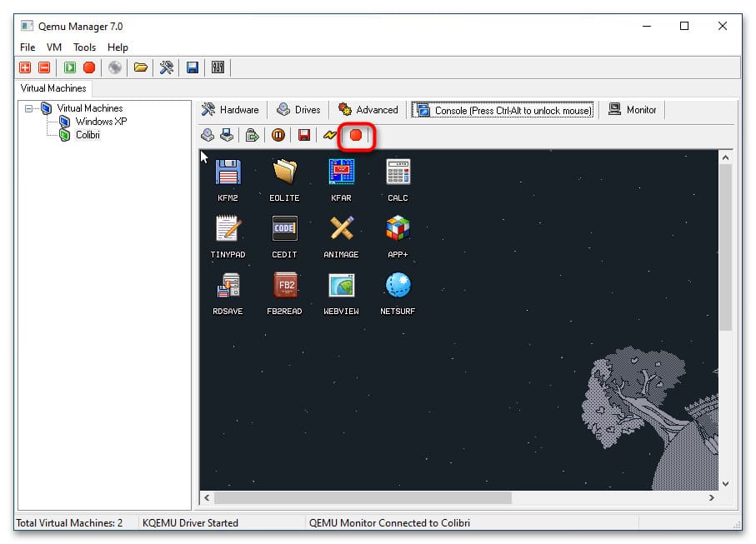The width and height of the screenshot is (756, 544).
Task: Open the wrench and screwdriver tools icon
Action: [167, 67]
